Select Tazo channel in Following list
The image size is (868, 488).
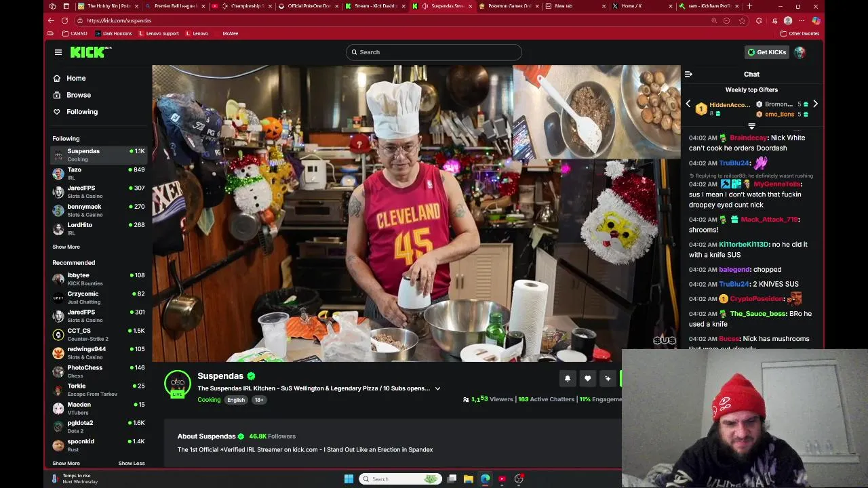(x=99, y=174)
